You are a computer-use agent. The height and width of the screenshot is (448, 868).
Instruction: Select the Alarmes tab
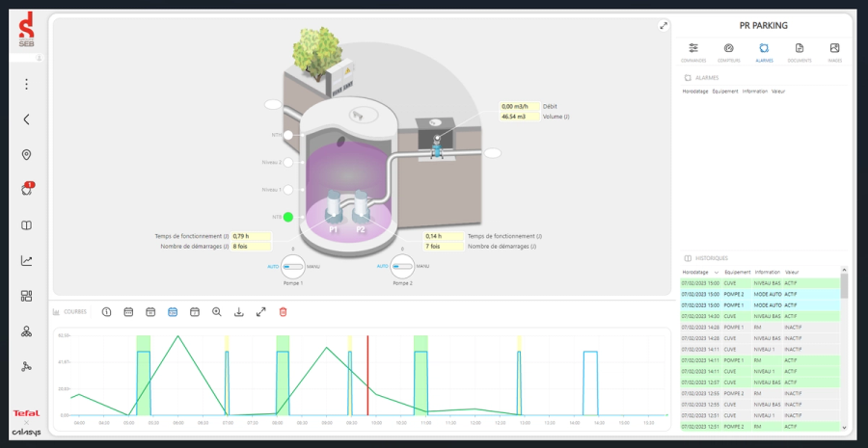tap(764, 53)
